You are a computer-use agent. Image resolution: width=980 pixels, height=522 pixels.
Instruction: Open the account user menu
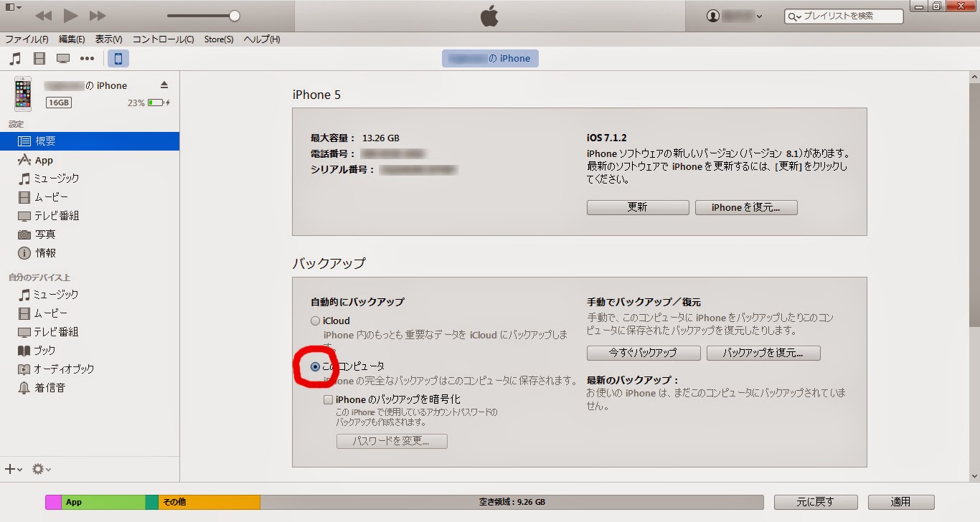point(734,16)
